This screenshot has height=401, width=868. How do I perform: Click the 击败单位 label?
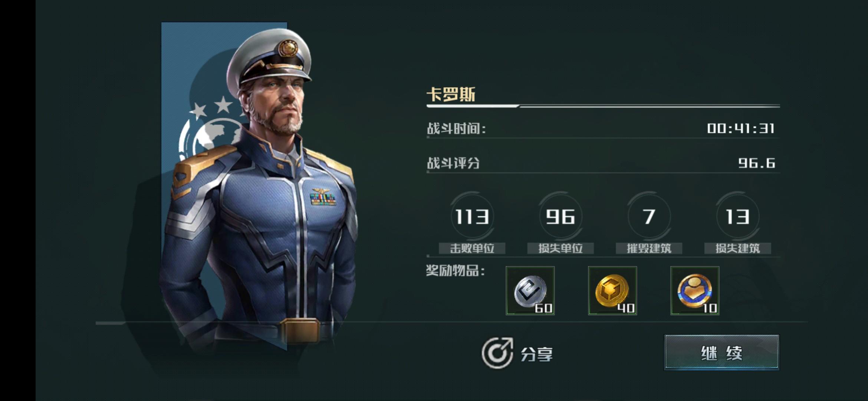(x=472, y=248)
